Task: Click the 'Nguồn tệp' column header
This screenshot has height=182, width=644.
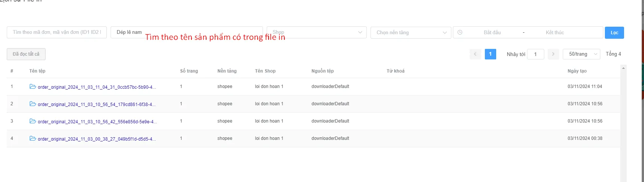Action: [322, 71]
